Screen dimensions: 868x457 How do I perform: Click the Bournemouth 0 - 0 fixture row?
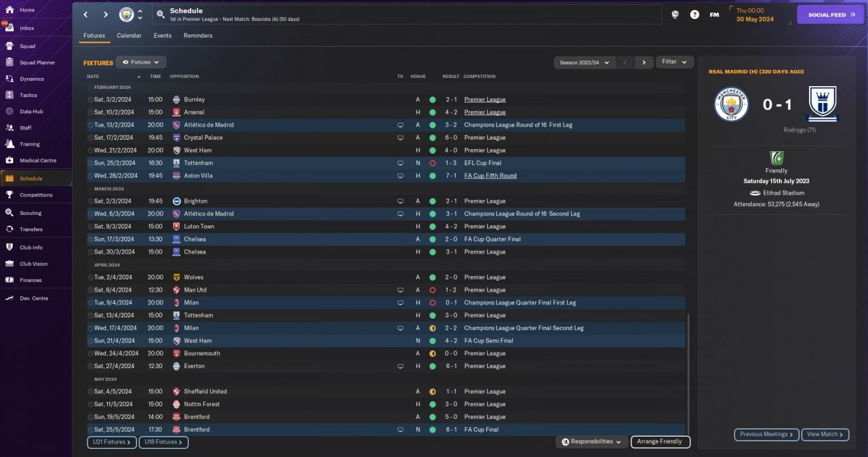386,353
